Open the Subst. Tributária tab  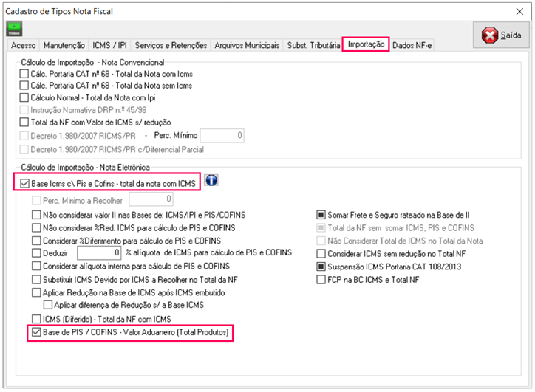[313, 45]
